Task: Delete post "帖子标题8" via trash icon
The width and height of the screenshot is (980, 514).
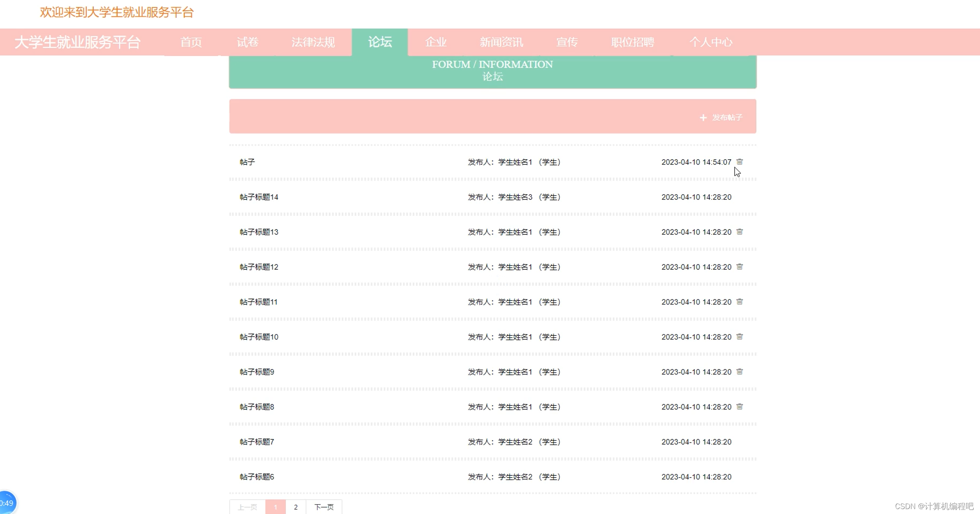Action: [x=740, y=407]
